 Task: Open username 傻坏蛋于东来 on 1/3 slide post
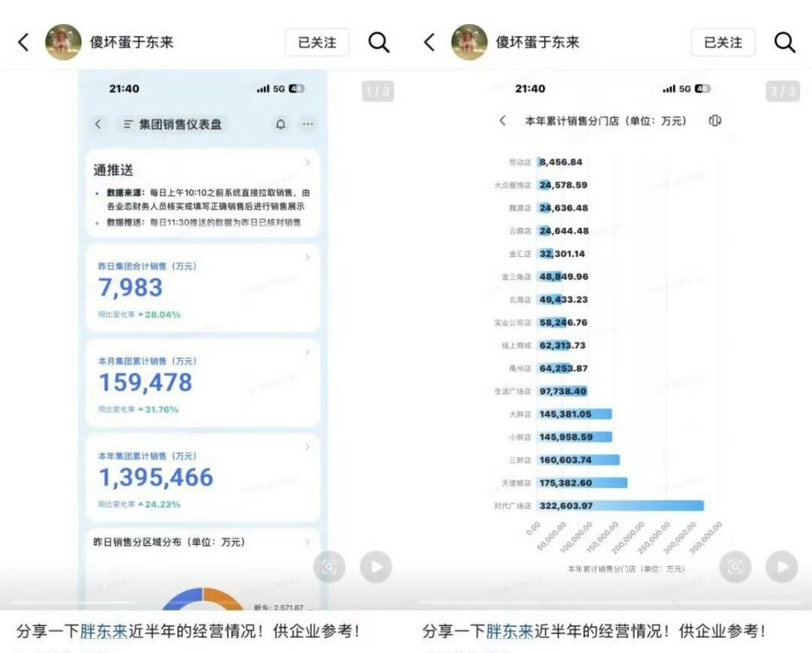click(x=131, y=42)
